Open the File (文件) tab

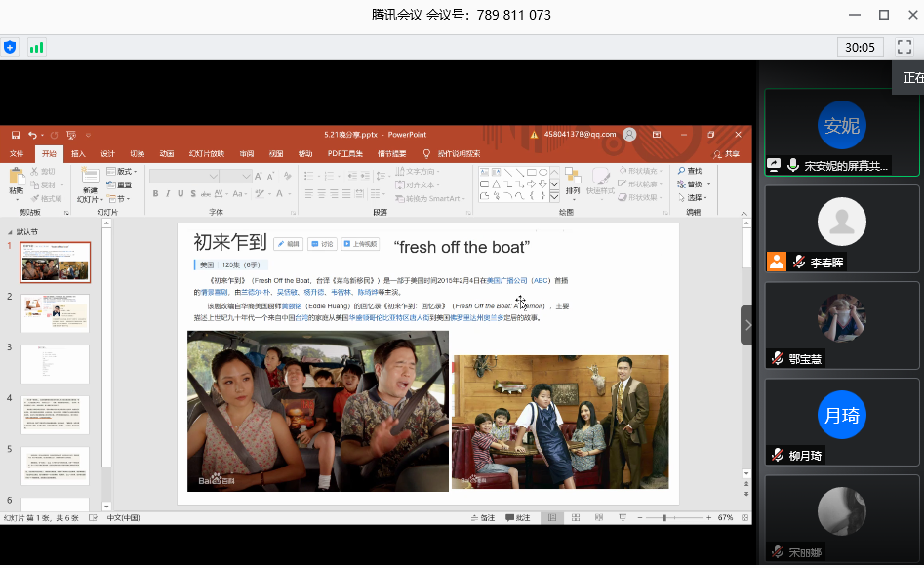pyautogui.click(x=17, y=154)
